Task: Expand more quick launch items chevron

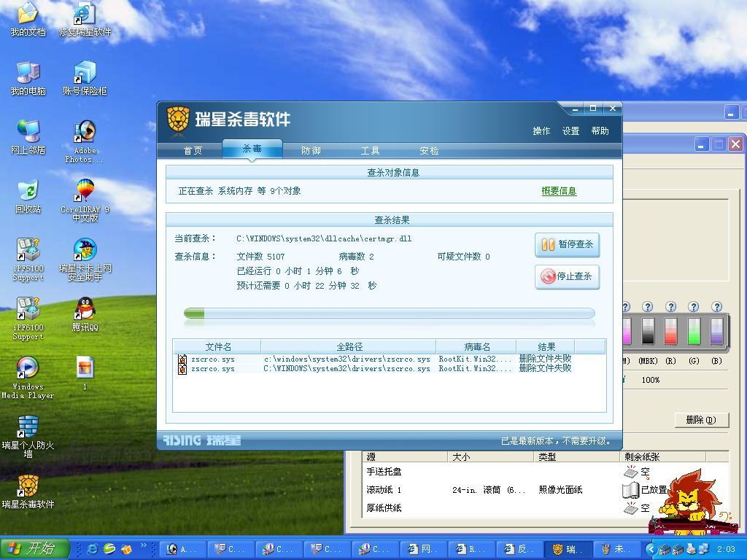Action: point(142,545)
